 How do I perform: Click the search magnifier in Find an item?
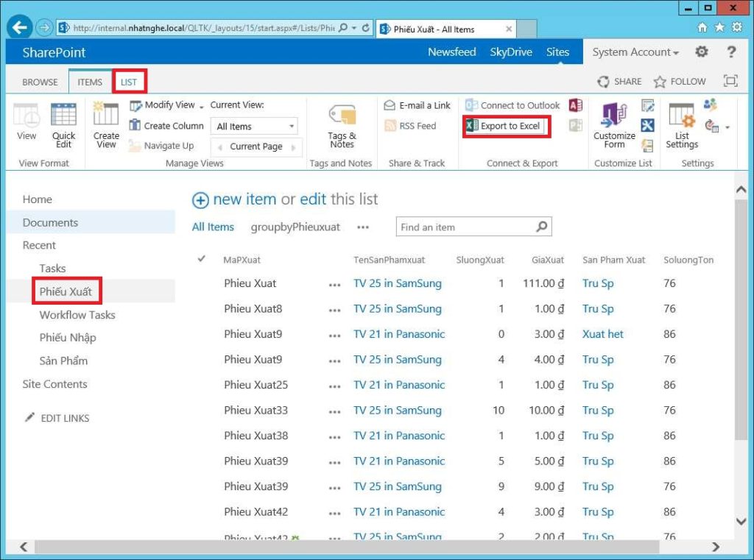click(541, 227)
